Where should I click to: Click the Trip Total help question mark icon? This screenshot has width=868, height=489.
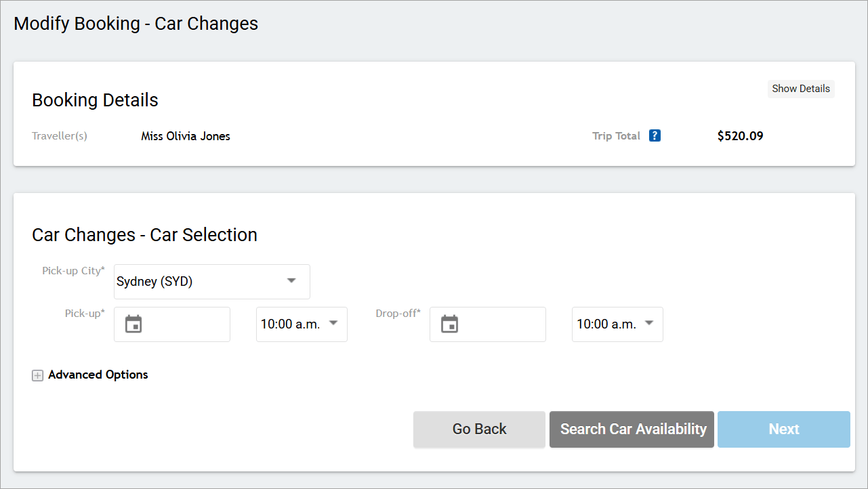(x=655, y=135)
